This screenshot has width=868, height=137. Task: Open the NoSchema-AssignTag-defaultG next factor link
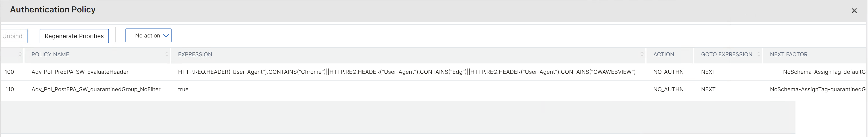(825, 72)
